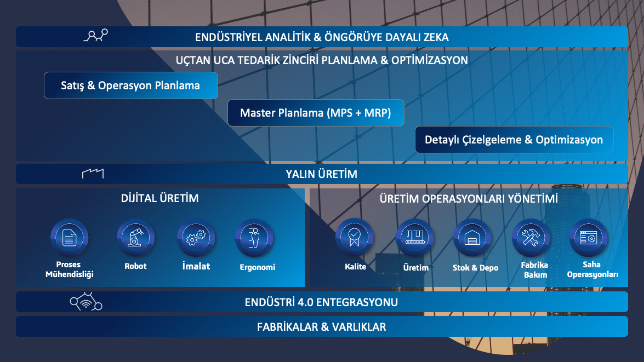Select the Fabrika Bakım tools icon
The width and height of the screenshot is (644, 362).
pos(531,238)
